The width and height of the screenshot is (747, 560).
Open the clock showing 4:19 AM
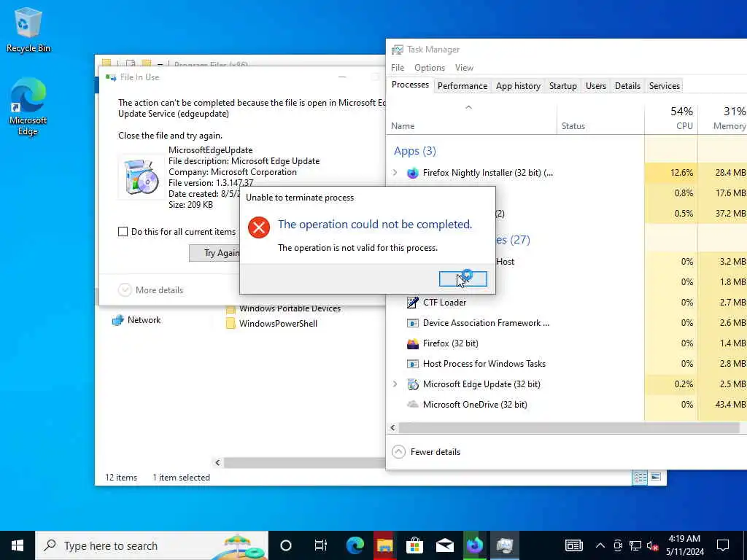(x=684, y=545)
